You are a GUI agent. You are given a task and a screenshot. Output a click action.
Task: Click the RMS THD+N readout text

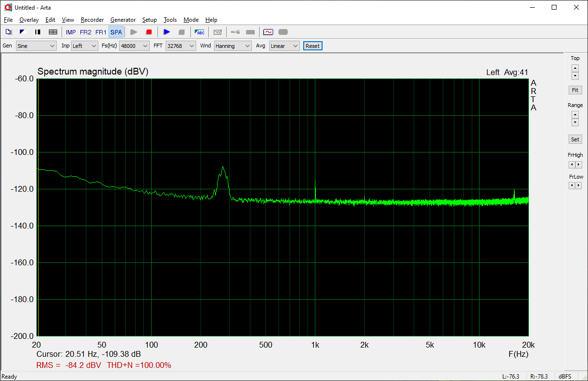pyautogui.click(x=104, y=365)
